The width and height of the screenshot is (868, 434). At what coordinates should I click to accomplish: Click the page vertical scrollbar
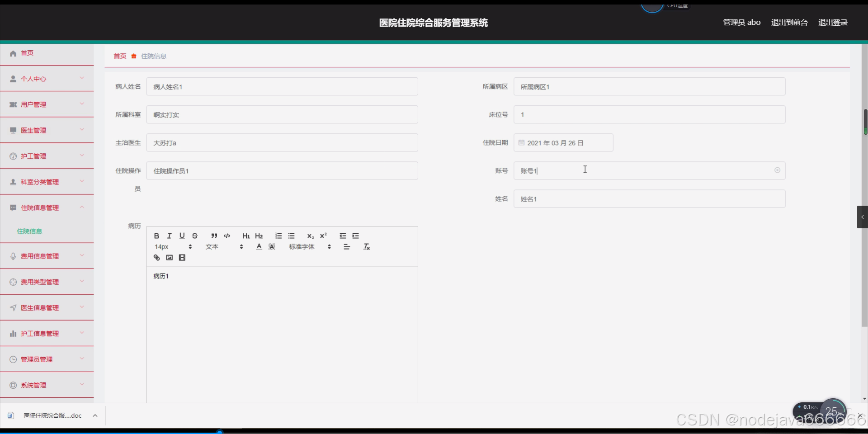(x=864, y=185)
